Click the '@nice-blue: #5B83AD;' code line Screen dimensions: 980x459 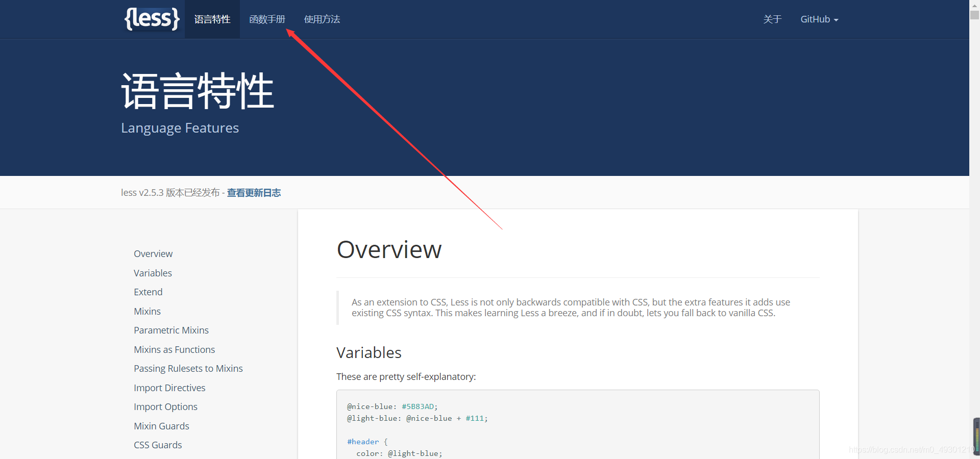(393, 406)
